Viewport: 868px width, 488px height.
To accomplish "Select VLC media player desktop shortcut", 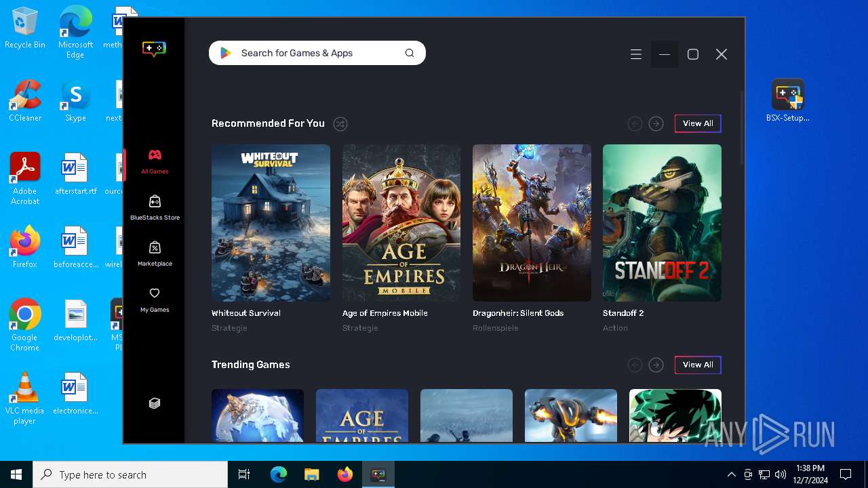I will [25, 399].
